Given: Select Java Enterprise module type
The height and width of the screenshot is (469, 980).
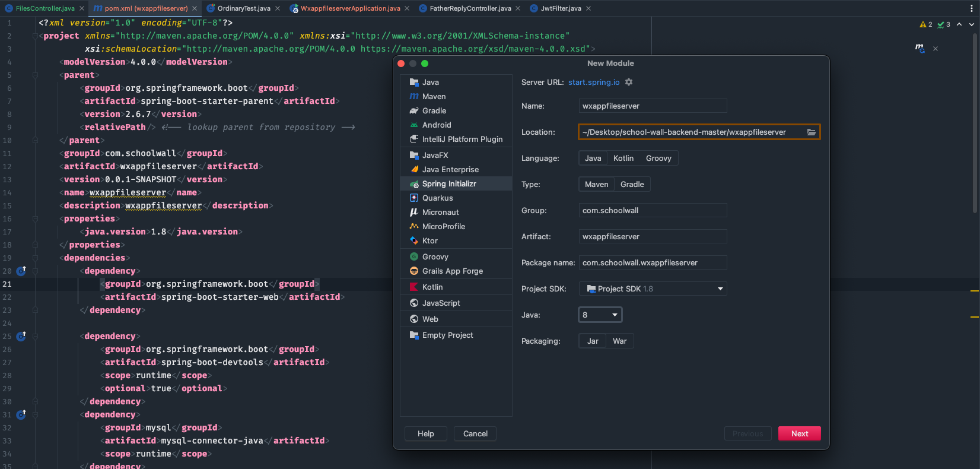Looking at the screenshot, I should [x=456, y=169].
